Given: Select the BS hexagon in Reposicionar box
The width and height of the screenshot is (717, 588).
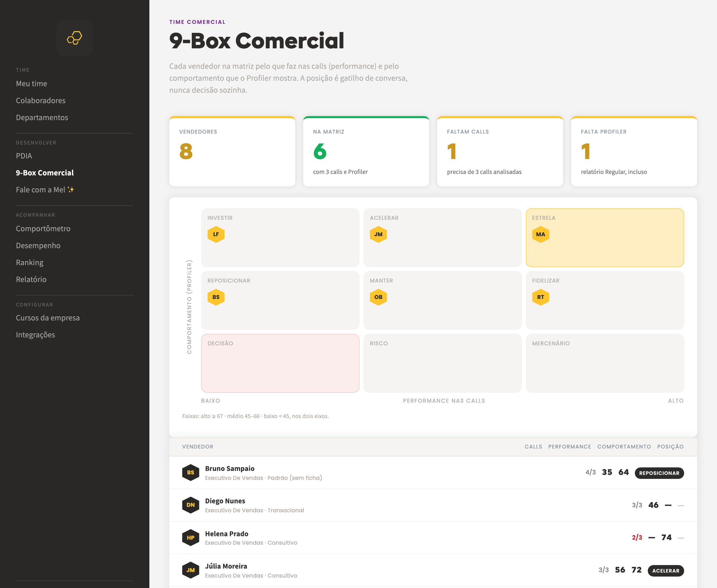Looking at the screenshot, I should (216, 297).
